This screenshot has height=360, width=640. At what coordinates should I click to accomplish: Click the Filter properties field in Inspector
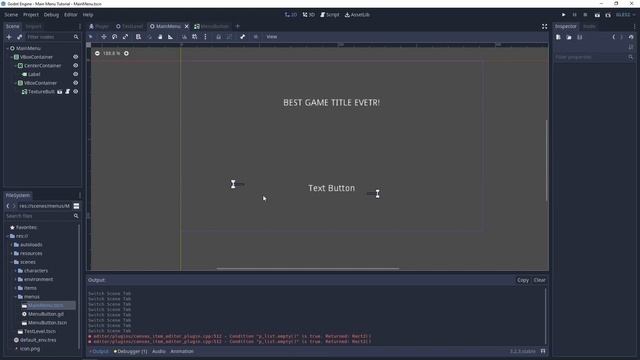[594, 57]
